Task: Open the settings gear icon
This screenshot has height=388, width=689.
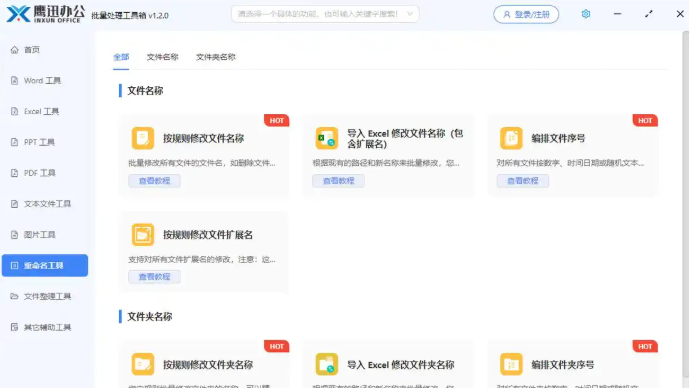Action: click(586, 14)
